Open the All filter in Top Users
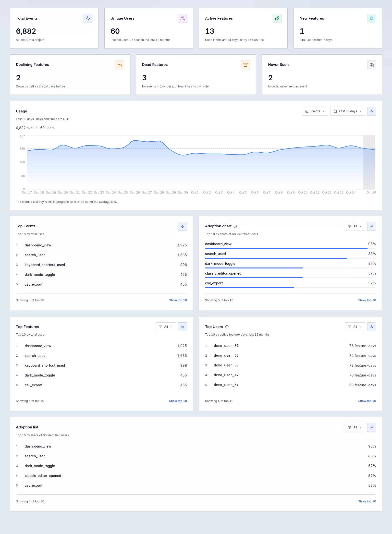 tap(355, 327)
